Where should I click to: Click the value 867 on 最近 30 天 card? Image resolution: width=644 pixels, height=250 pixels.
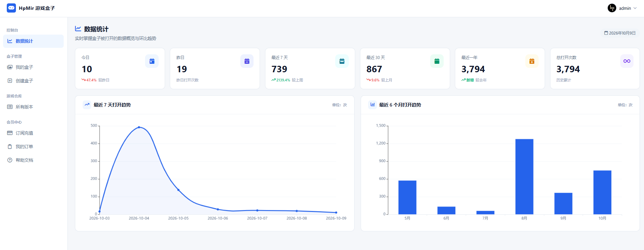tap(374, 69)
